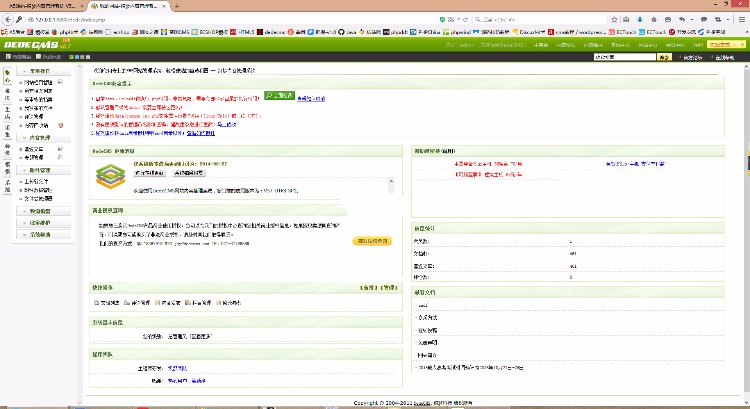Click the bookmark star icon in Firefox toolbar

point(615,20)
